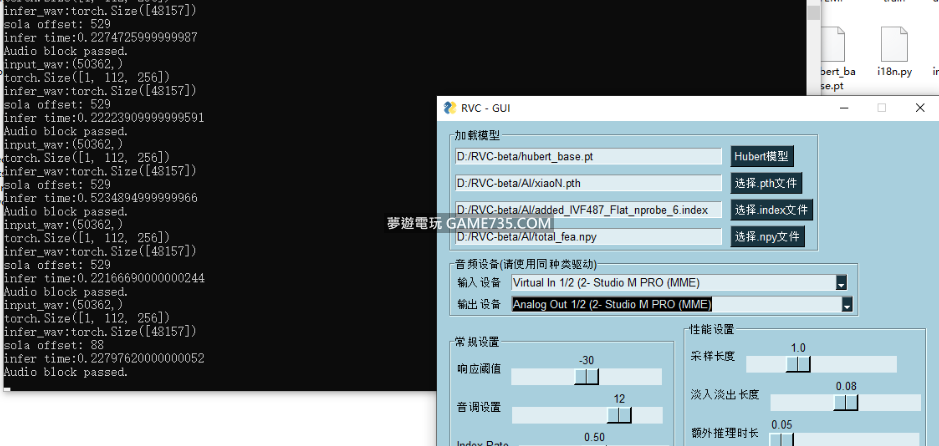Click the 常规设置 group label
This screenshot has height=446, width=939.
477,342
